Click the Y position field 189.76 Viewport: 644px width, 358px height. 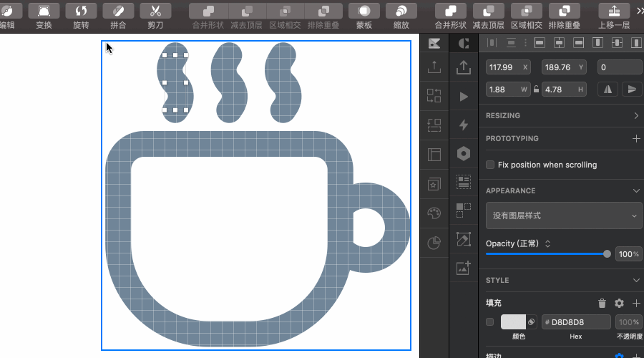pos(564,67)
